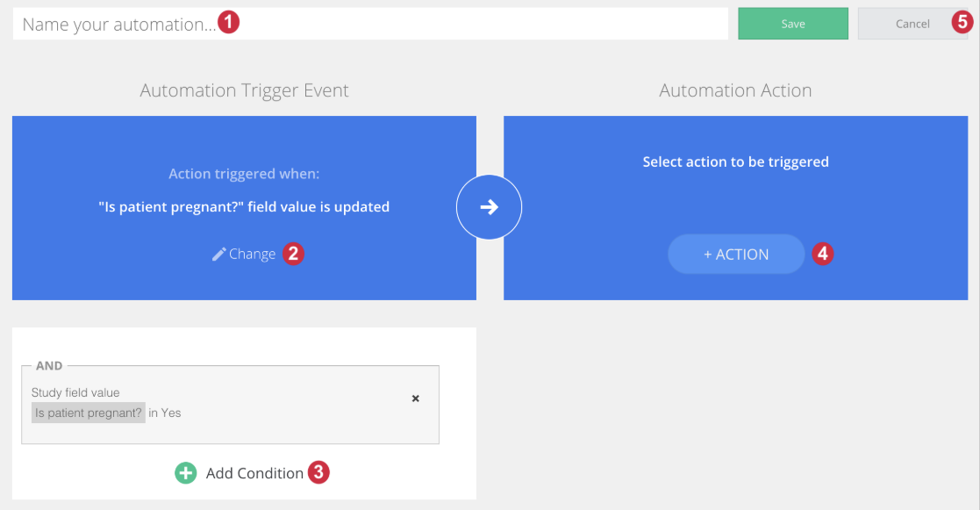980x510 pixels.
Task: Click the red badge numbered 5
Action: click(x=962, y=22)
